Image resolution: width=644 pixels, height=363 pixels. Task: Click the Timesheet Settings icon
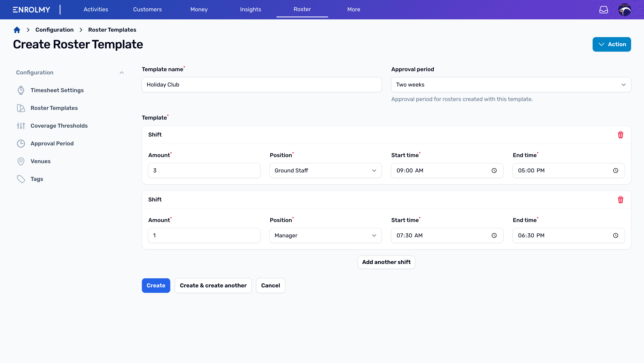pyautogui.click(x=21, y=90)
